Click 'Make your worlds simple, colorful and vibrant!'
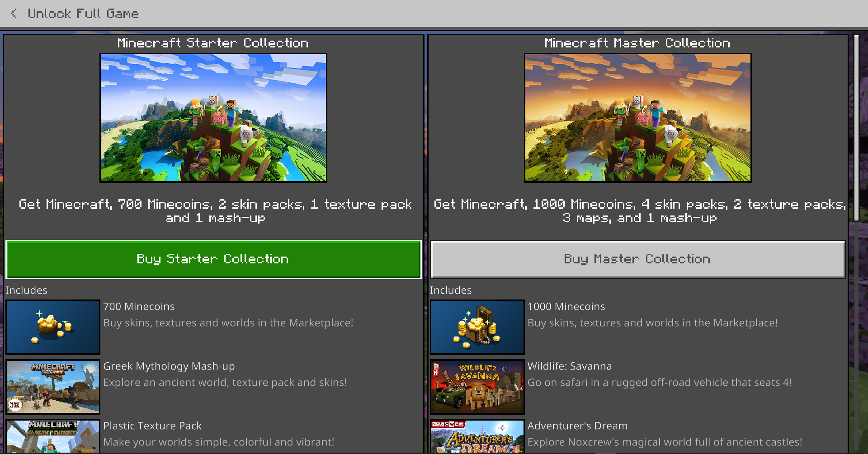The image size is (868, 454). 219,442
